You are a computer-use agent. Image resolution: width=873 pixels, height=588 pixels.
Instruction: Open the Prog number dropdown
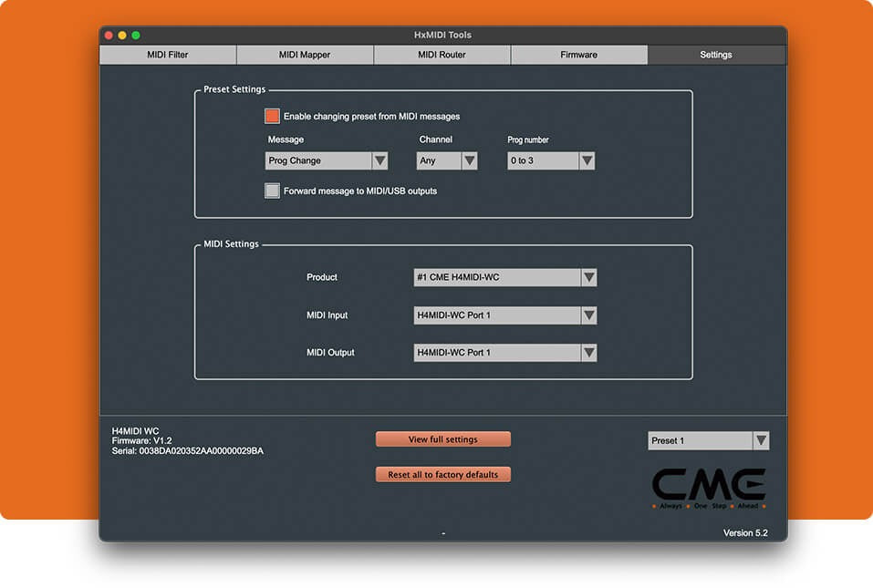(551, 160)
